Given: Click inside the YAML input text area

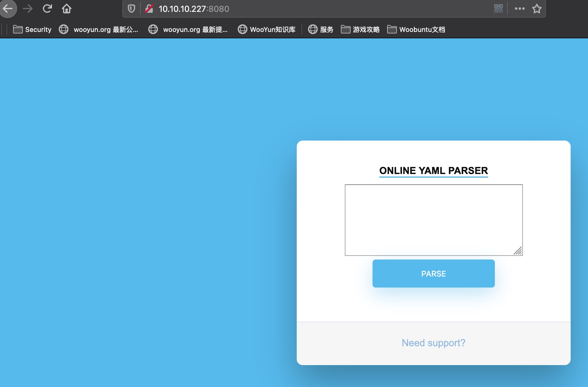Looking at the screenshot, I should click(x=433, y=220).
